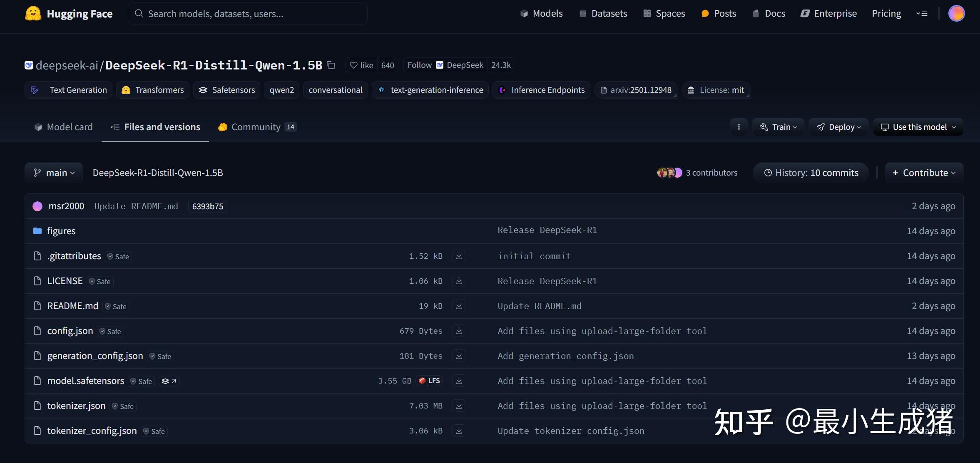Download the README.md file

[x=459, y=306]
